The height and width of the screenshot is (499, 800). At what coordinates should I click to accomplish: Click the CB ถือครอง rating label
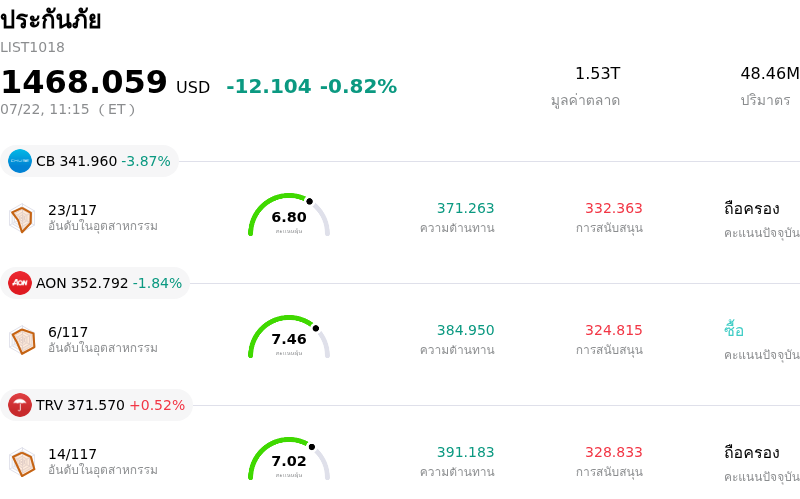(x=752, y=208)
